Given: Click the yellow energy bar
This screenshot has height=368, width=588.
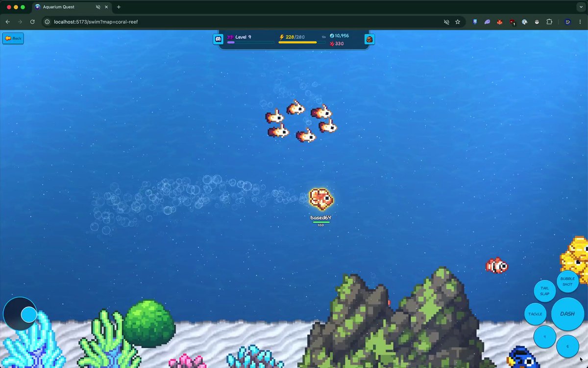Looking at the screenshot, I should pyautogui.click(x=301, y=43).
